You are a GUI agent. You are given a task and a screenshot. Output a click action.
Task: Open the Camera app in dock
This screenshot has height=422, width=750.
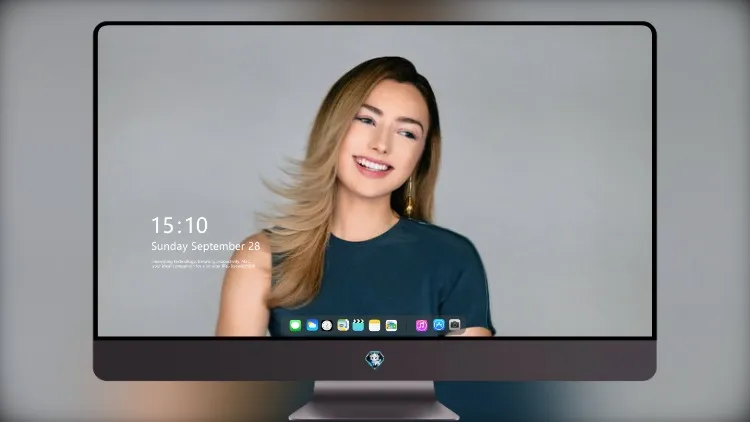tap(454, 324)
